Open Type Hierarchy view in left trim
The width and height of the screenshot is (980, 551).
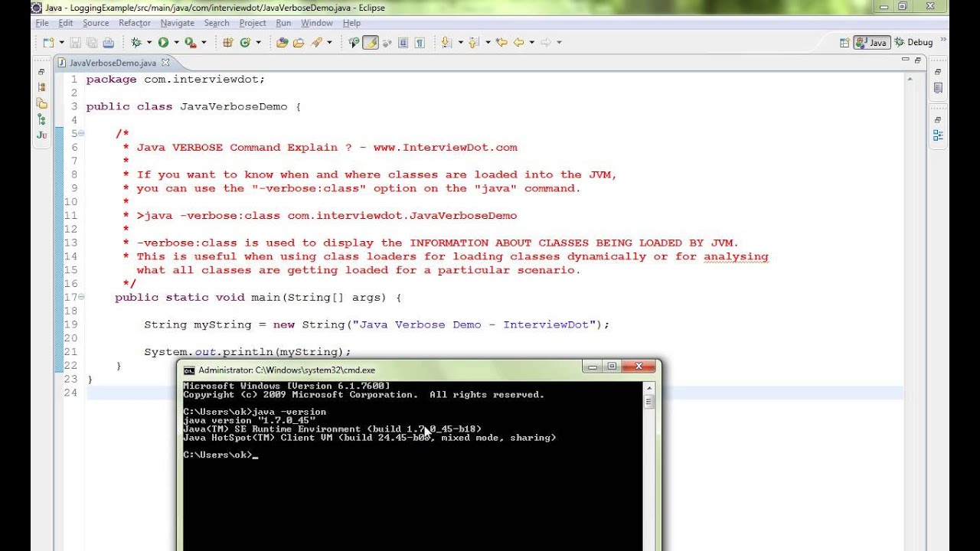(41, 119)
